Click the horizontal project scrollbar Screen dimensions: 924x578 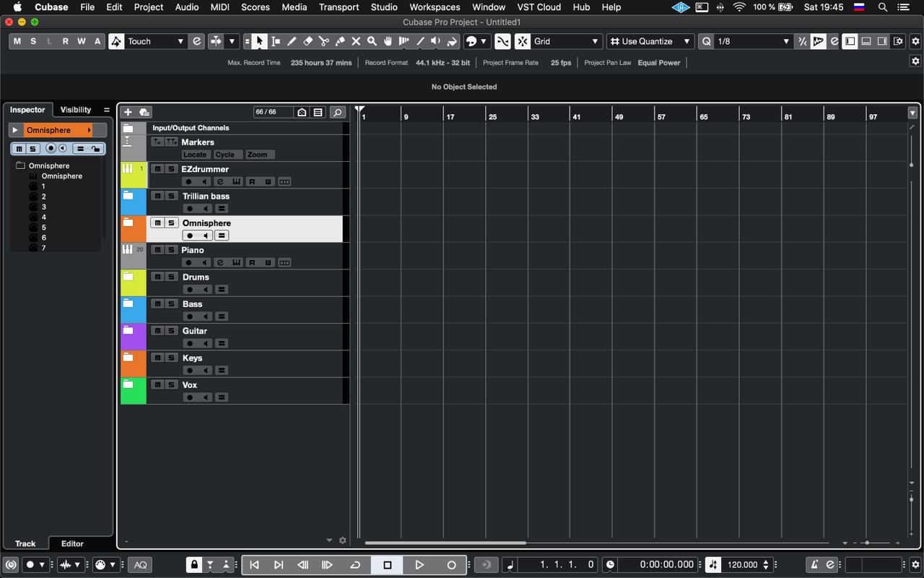tap(445, 543)
